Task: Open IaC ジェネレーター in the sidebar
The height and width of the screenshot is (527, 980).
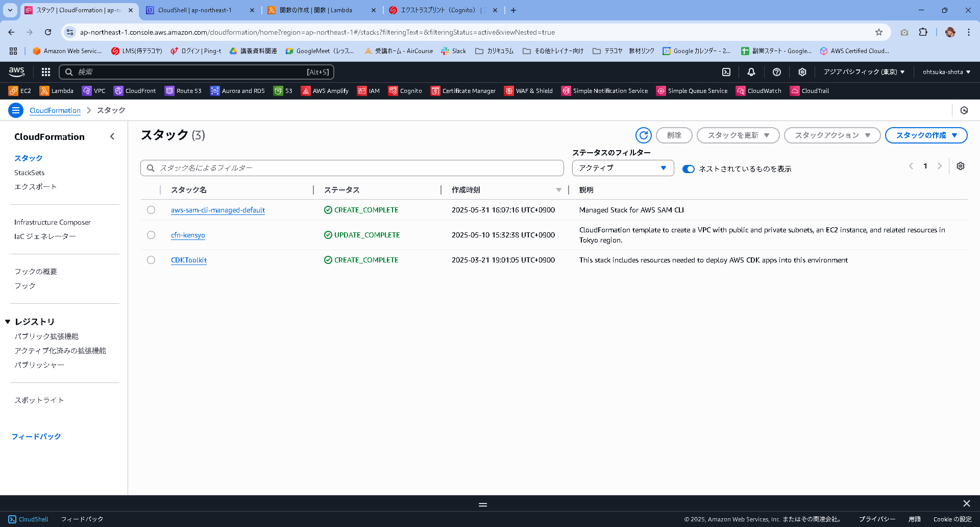Action: pos(45,236)
